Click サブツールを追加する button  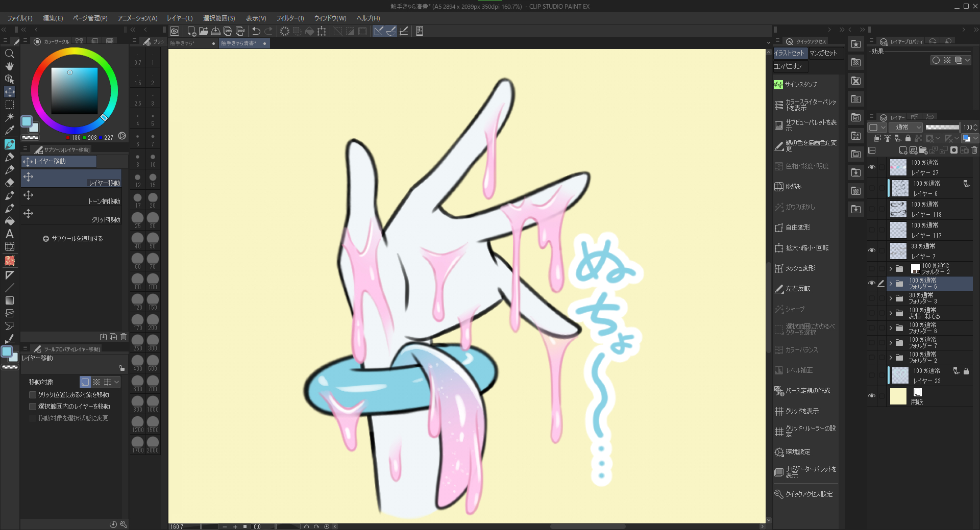(72, 239)
